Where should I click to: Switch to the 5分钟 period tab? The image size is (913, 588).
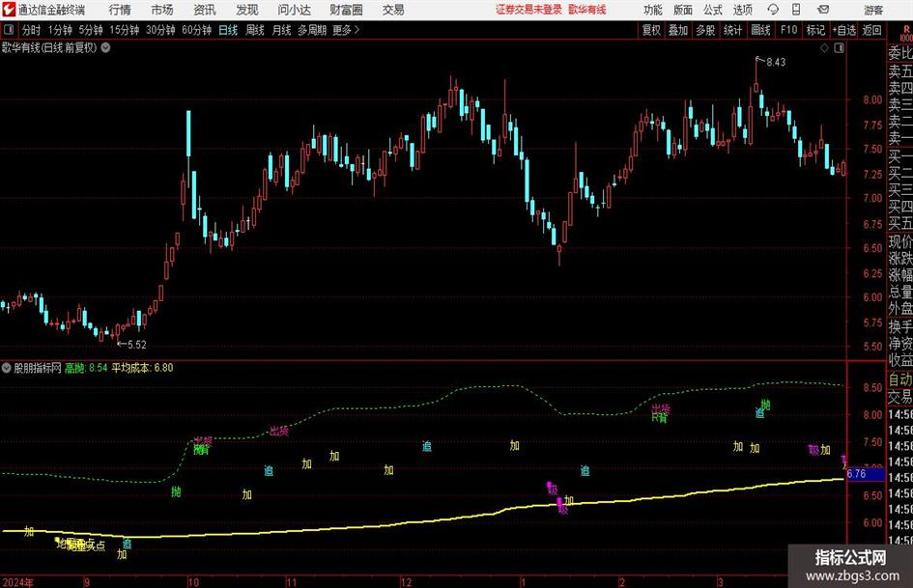pyautogui.click(x=91, y=30)
